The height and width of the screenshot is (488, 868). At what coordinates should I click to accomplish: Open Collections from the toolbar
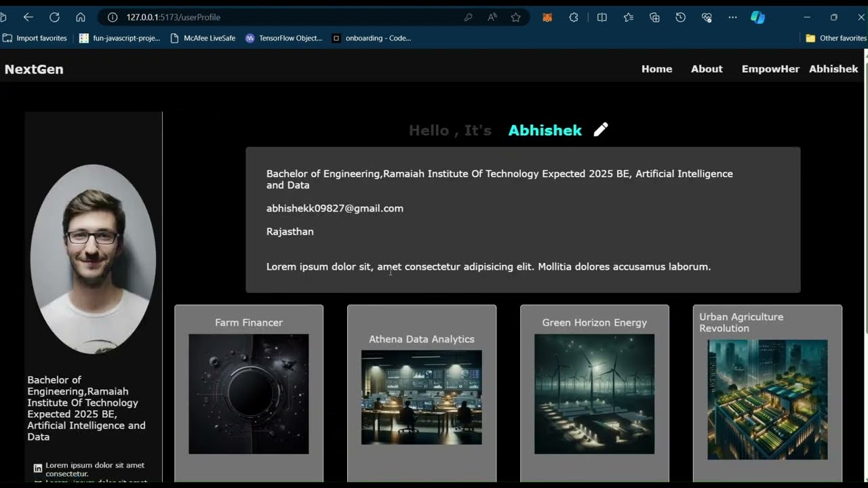pyautogui.click(x=654, y=17)
